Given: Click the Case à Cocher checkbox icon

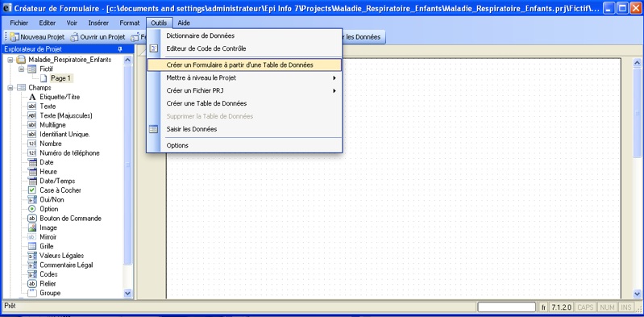Looking at the screenshot, I should pos(32,190).
